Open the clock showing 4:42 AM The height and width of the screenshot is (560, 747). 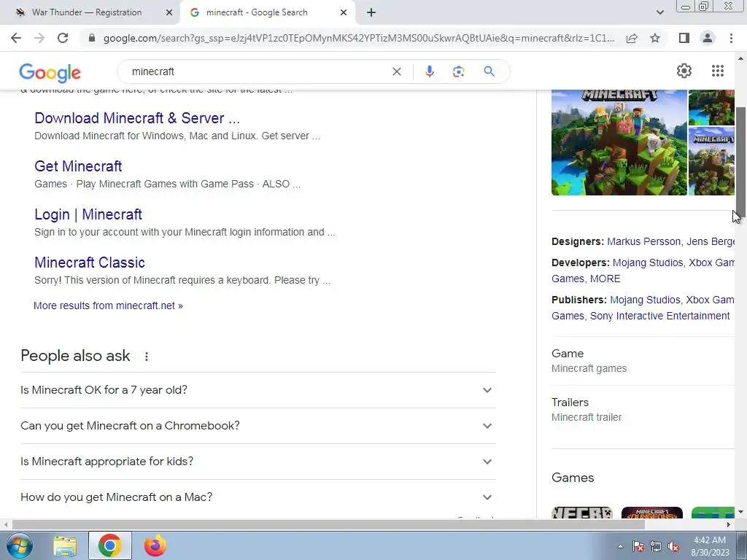[x=710, y=546]
